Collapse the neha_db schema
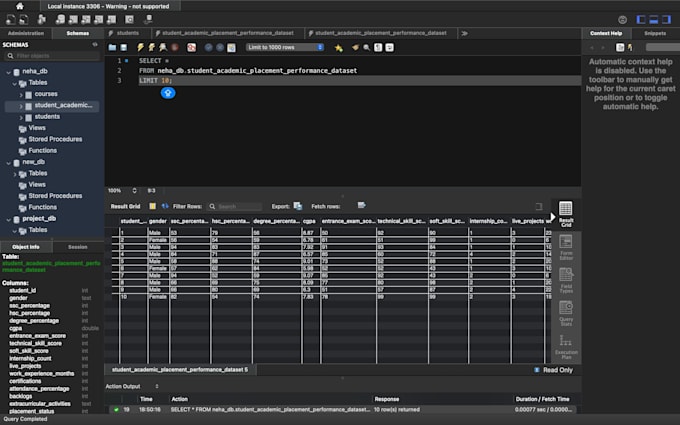 8,72
